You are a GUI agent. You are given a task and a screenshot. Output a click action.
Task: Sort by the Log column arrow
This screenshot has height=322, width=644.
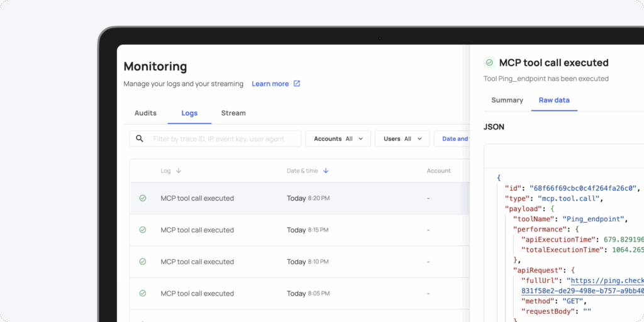pos(179,171)
